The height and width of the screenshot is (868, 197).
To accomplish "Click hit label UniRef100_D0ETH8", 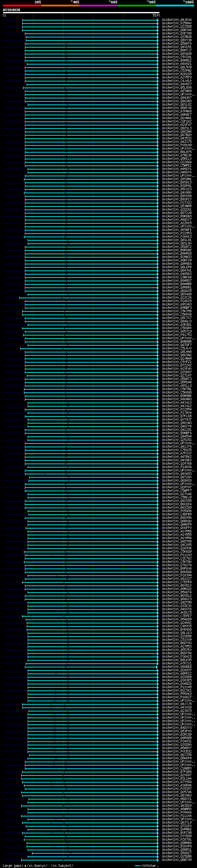I will point(177,33).
